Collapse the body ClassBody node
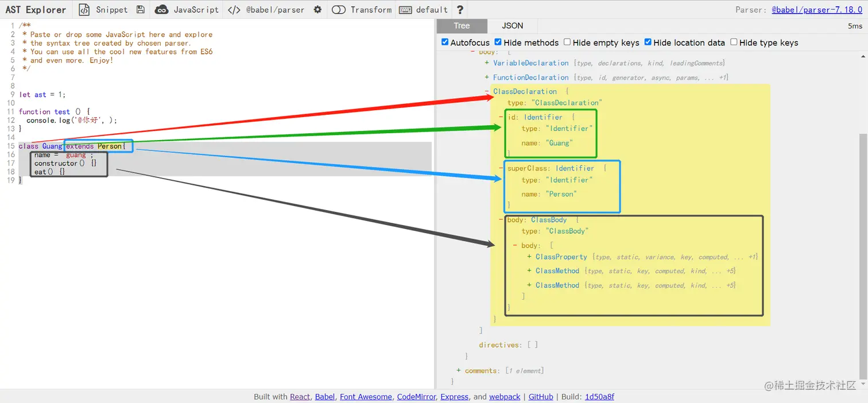 tap(501, 220)
